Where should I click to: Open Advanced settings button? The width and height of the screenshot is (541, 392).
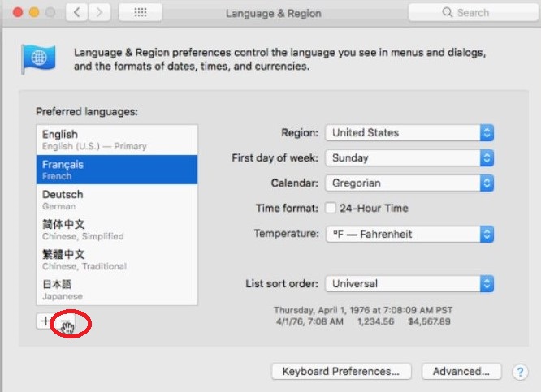click(461, 372)
